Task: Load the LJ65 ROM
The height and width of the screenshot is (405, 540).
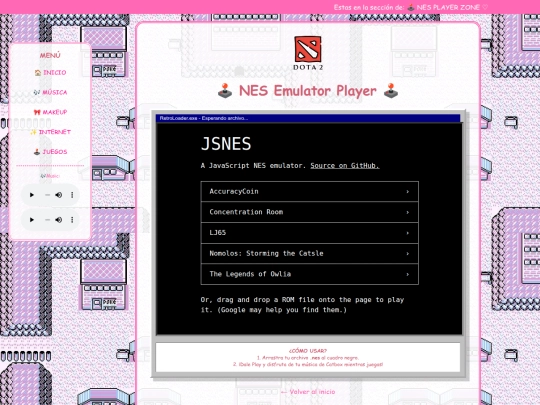Action: coord(310,233)
